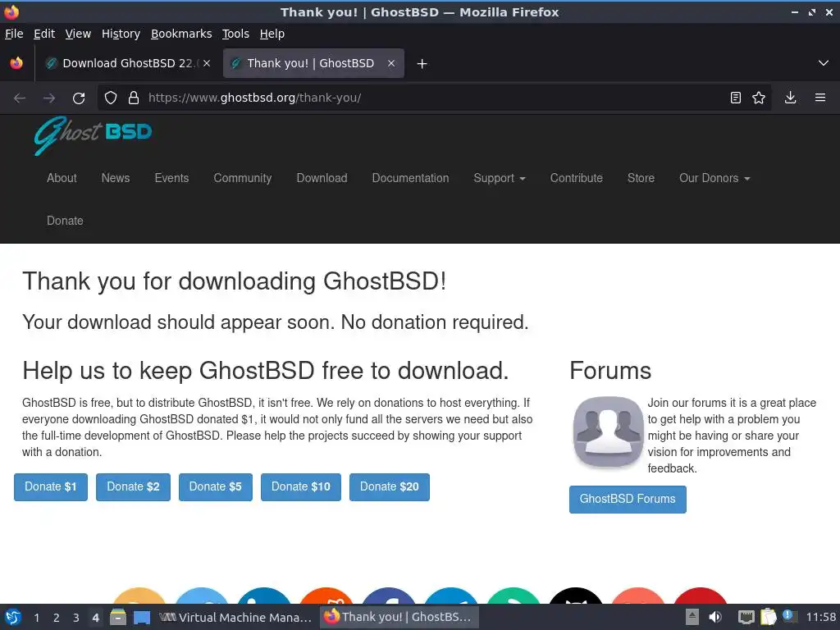Viewport: 840px width, 630px height.
Task: Expand the list all tabs chevron
Action: tap(824, 63)
